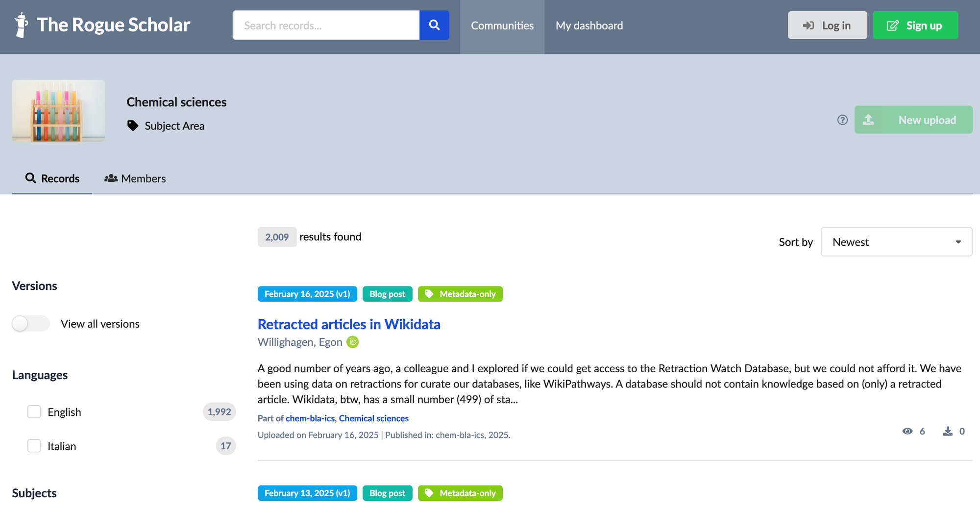Click The Rogue Scholar logo icon
The image size is (980, 512).
tap(21, 25)
